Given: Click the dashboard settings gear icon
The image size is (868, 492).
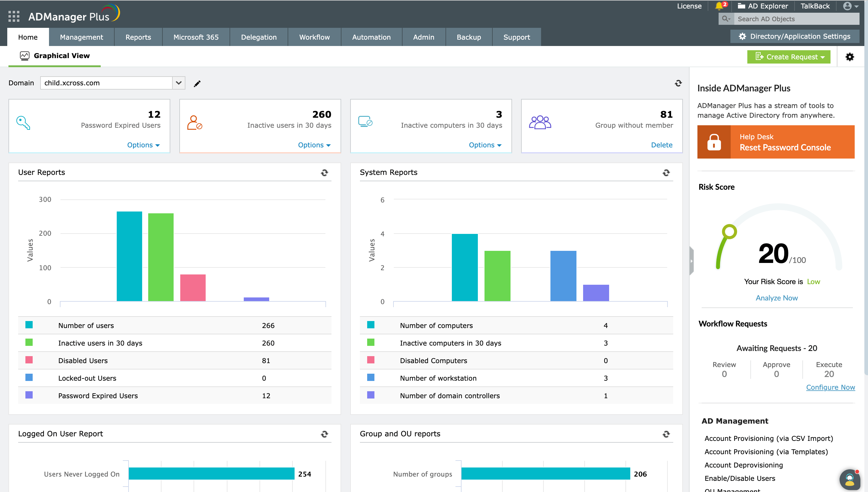Looking at the screenshot, I should (850, 57).
